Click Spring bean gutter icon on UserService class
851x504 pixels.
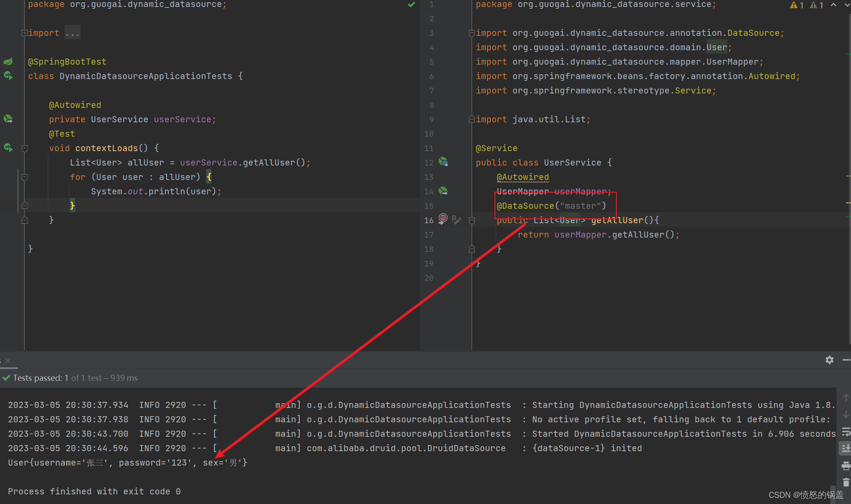pos(443,162)
